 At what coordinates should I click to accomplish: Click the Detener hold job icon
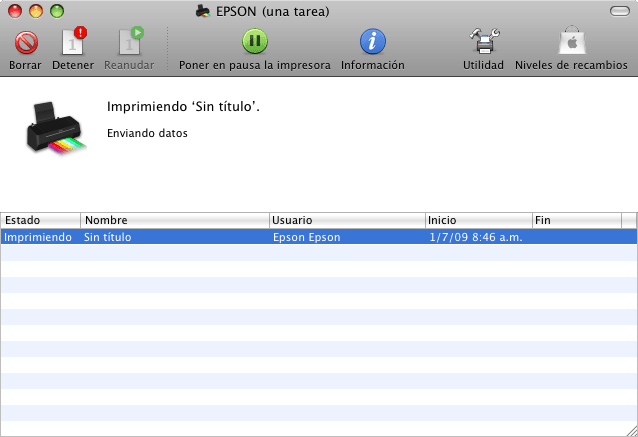click(x=74, y=41)
